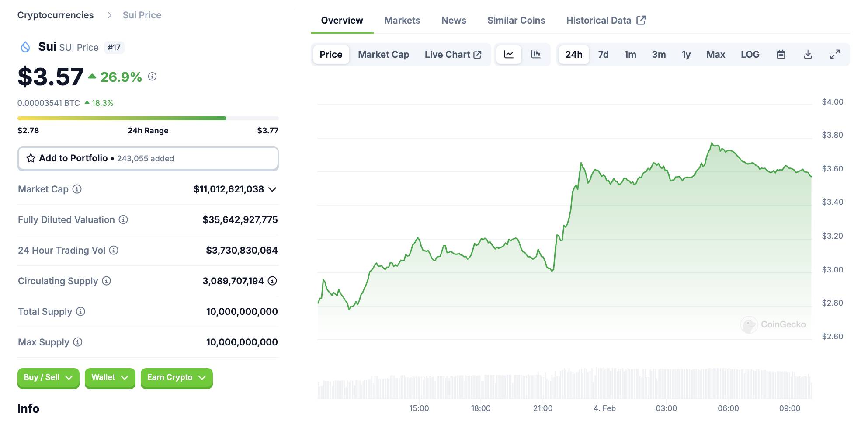Set chart range to Max
Image resolution: width=868 pixels, height=425 pixels.
pos(715,55)
